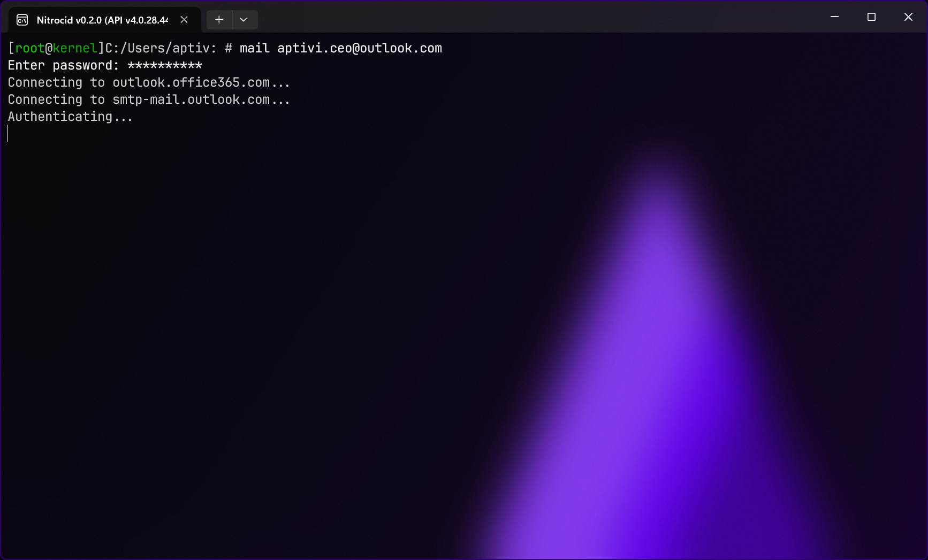Click the terminal icon in the Nitrocid tab
Viewport: 928px width, 560px height.
pyautogui.click(x=22, y=20)
